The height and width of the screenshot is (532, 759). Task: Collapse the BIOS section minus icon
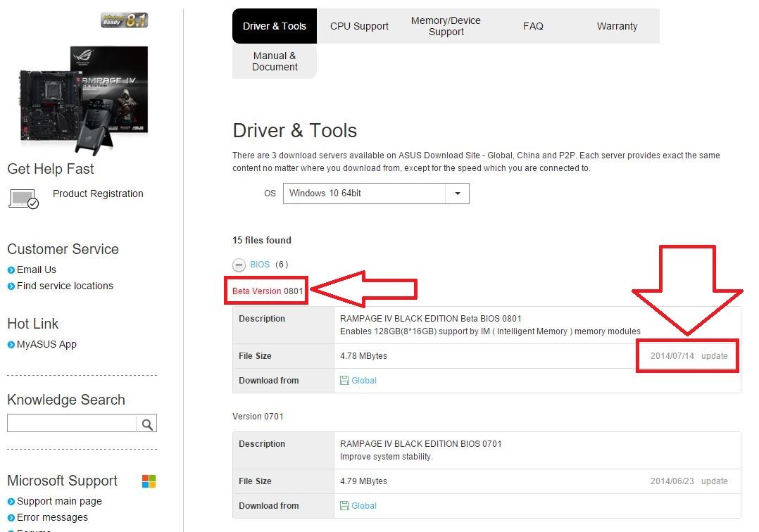coord(239,265)
